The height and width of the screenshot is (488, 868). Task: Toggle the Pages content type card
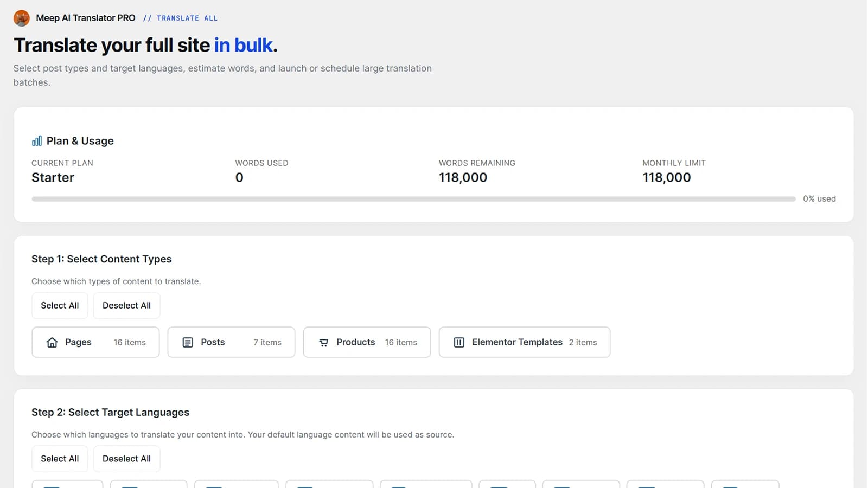[x=95, y=342]
